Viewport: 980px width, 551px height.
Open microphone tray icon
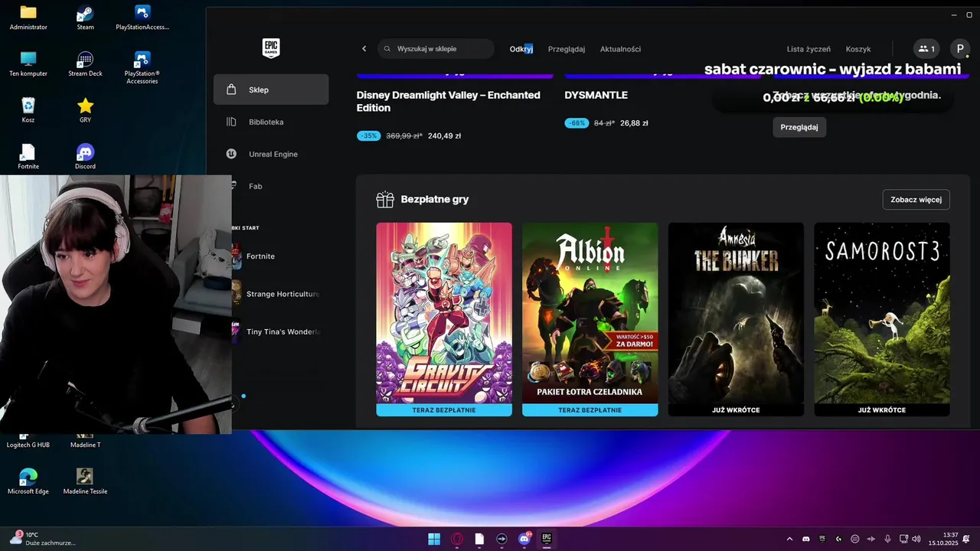[x=887, y=539]
